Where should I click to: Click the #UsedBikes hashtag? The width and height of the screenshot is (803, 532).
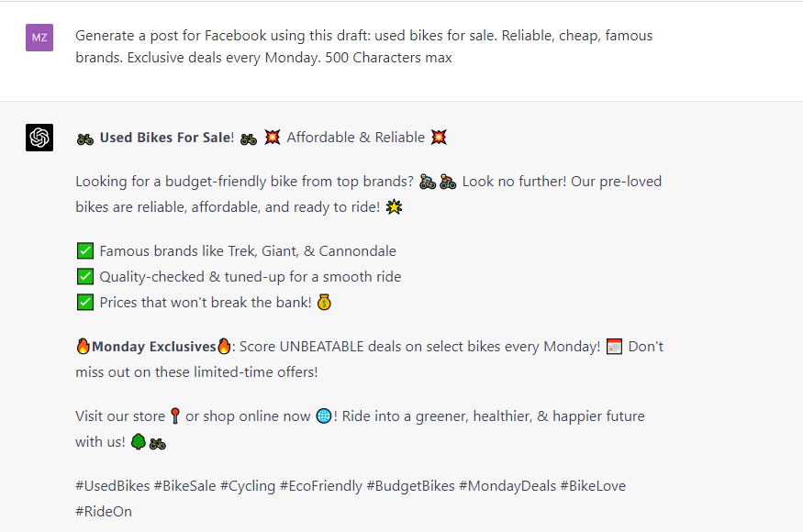(x=113, y=485)
